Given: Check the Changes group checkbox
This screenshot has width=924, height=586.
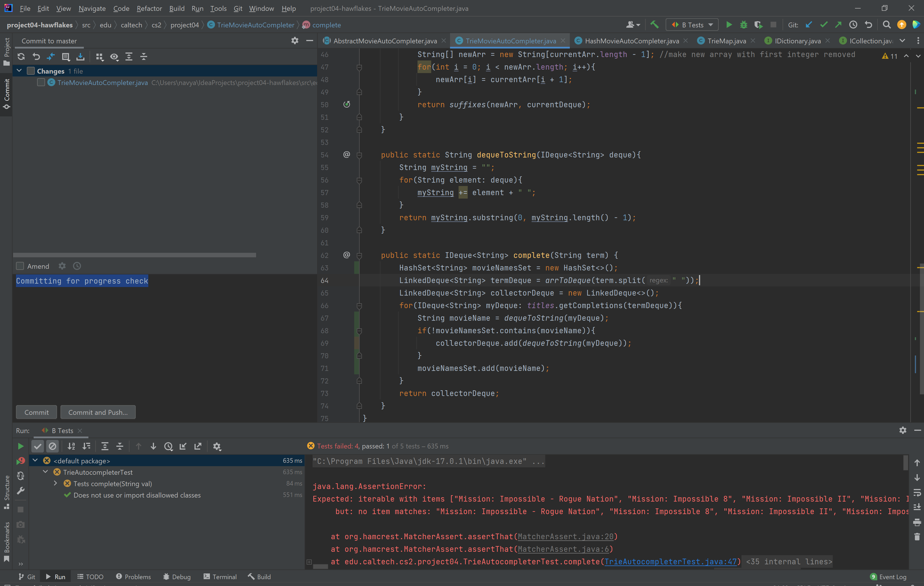Looking at the screenshot, I should click(x=31, y=71).
